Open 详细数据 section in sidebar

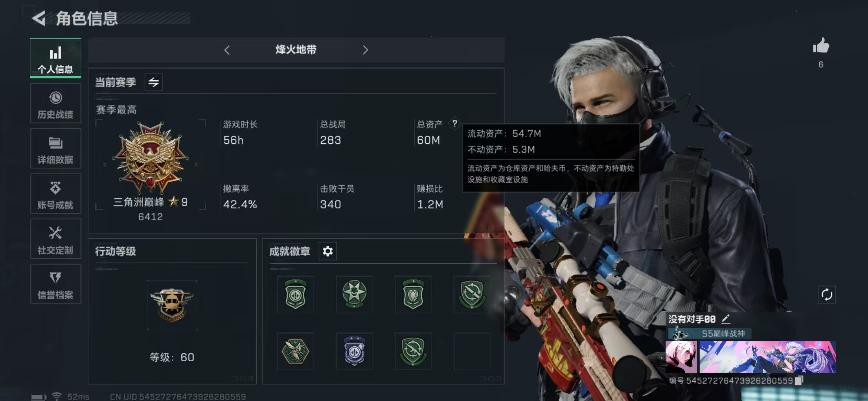click(x=56, y=149)
